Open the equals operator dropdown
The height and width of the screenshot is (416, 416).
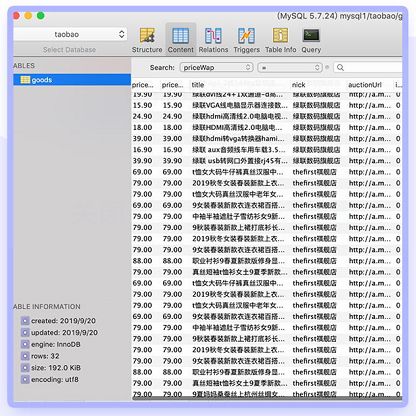(x=290, y=68)
